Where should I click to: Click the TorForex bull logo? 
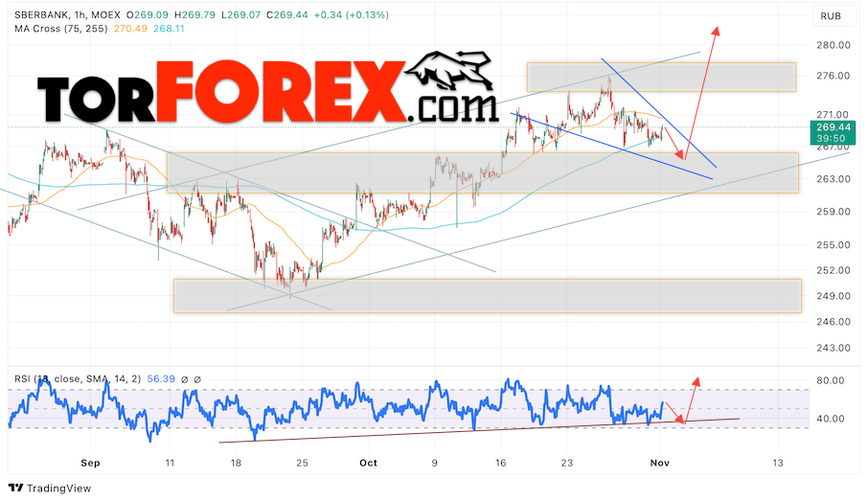[x=449, y=70]
